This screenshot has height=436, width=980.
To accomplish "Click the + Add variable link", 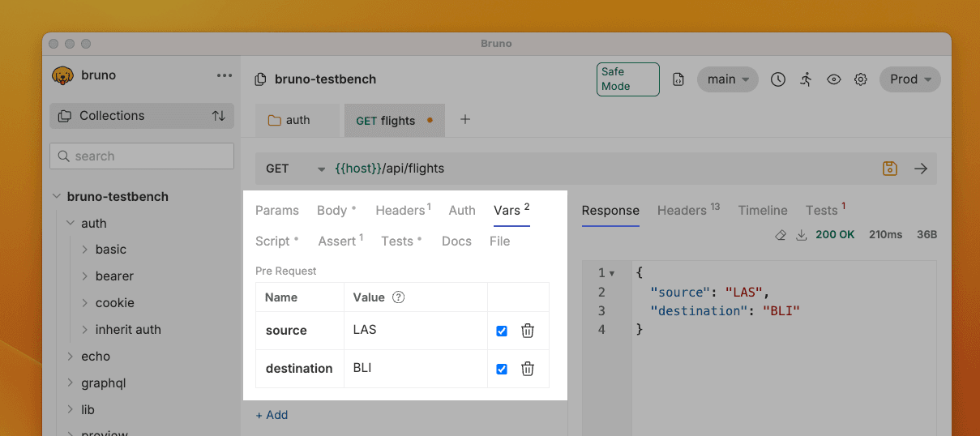I will [272, 415].
